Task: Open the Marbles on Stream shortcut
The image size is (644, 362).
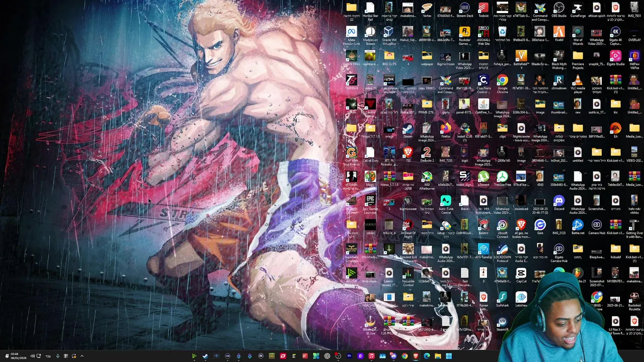Action: [370, 36]
